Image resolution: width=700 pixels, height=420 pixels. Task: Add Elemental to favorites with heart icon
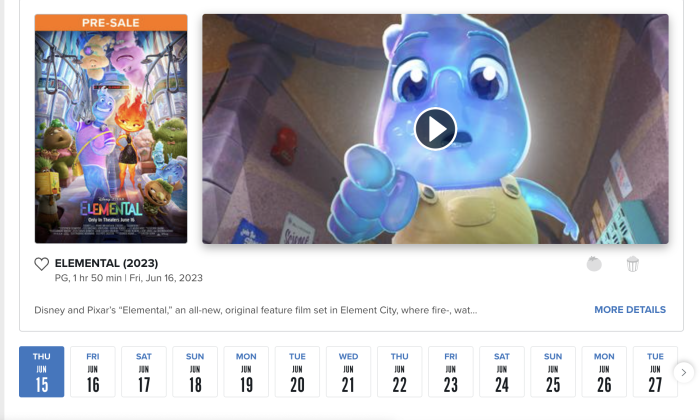(42, 264)
